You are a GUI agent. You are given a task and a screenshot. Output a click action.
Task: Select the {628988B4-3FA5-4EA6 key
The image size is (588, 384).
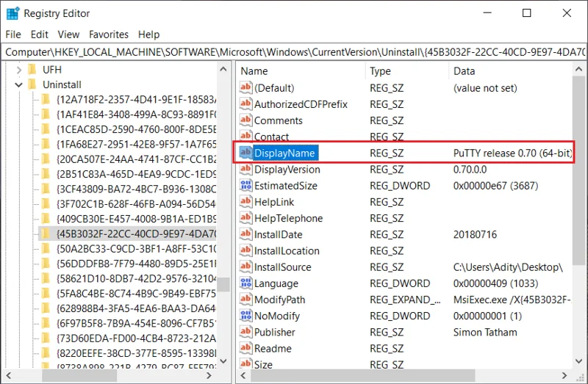pos(136,308)
